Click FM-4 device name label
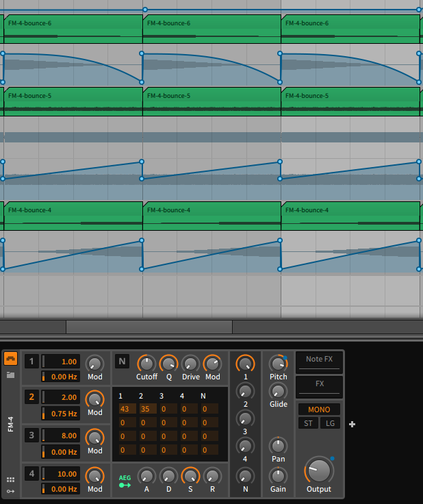Image resolution: width=423 pixels, height=504 pixels. click(x=10, y=425)
